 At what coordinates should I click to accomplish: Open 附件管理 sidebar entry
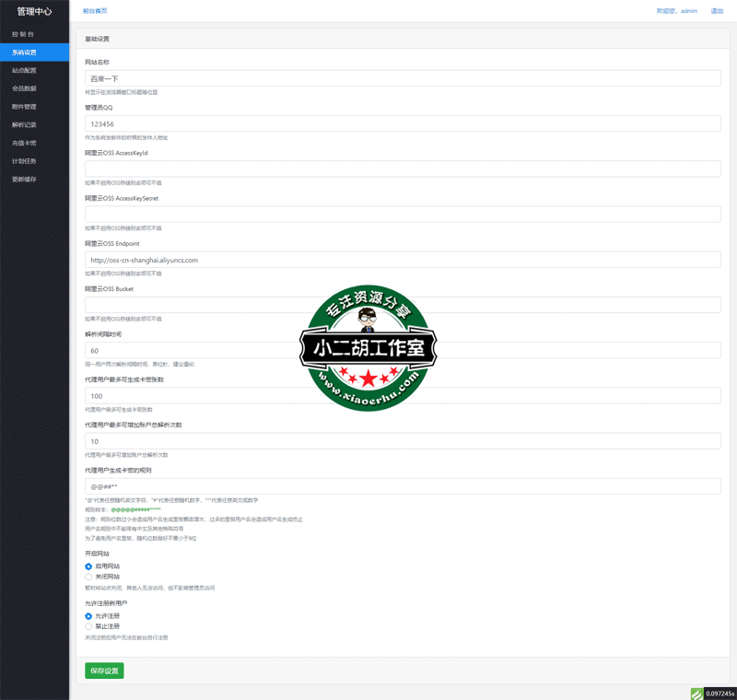(25, 107)
